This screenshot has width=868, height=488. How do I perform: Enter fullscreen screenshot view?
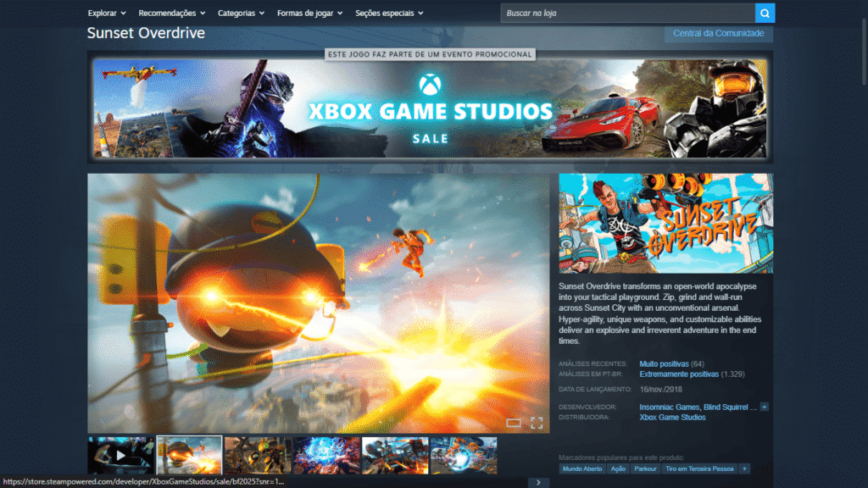[x=537, y=423]
